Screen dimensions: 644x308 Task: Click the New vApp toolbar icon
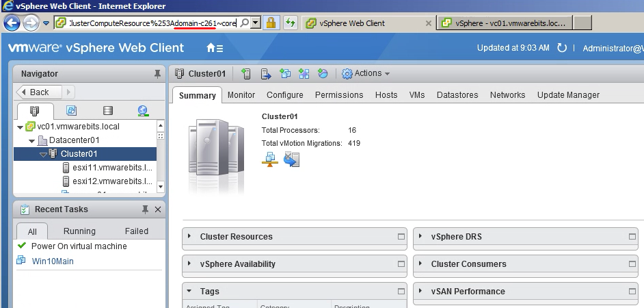(x=304, y=74)
